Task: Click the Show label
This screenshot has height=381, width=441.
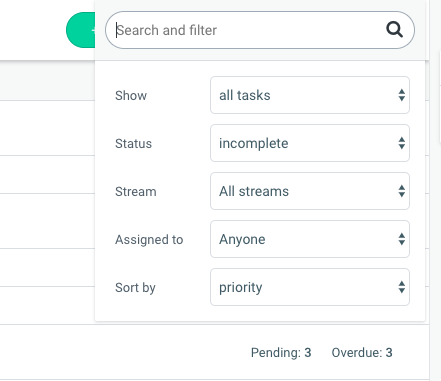Action: (131, 95)
